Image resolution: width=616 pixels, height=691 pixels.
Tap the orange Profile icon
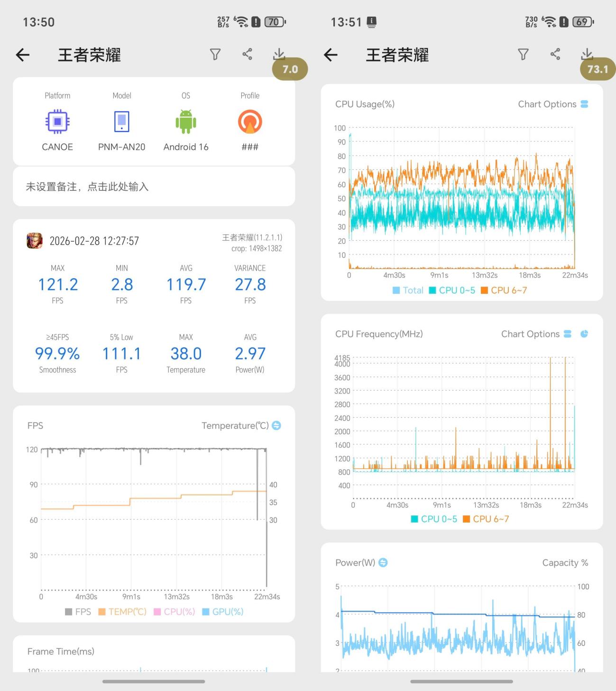point(250,122)
